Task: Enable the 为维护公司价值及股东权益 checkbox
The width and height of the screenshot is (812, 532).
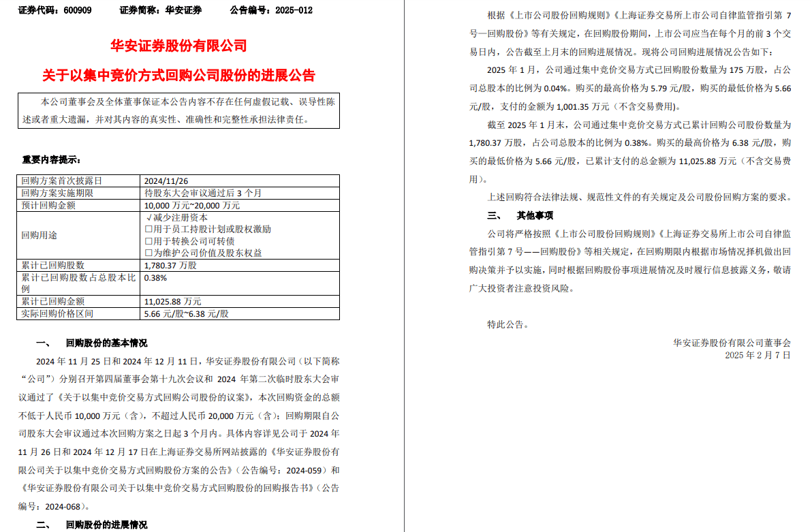Action: [148, 253]
